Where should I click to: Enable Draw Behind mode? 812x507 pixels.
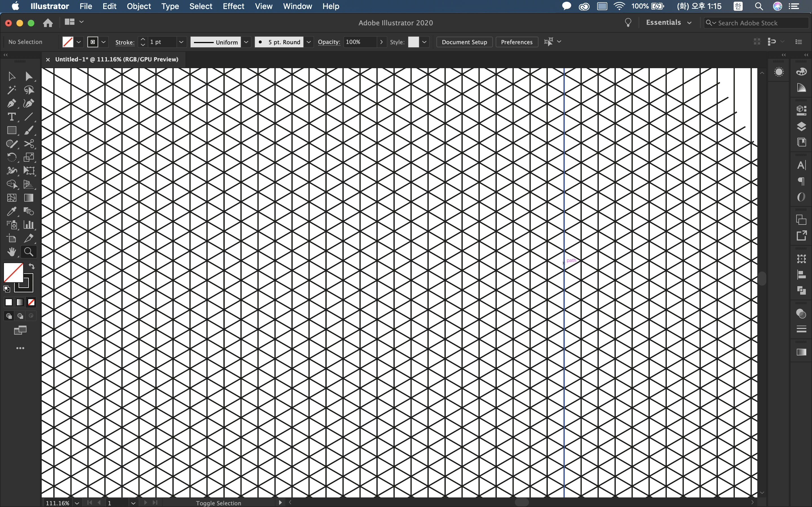[x=20, y=316]
